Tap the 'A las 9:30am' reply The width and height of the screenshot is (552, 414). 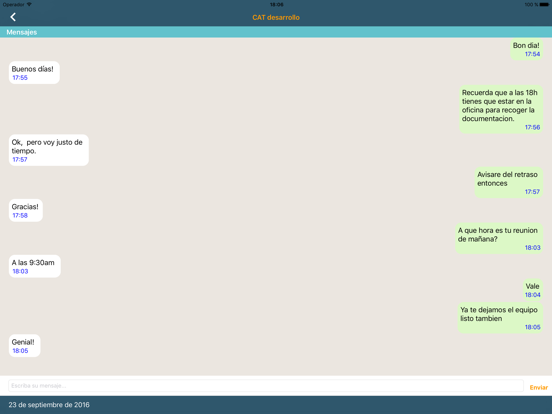(34, 266)
